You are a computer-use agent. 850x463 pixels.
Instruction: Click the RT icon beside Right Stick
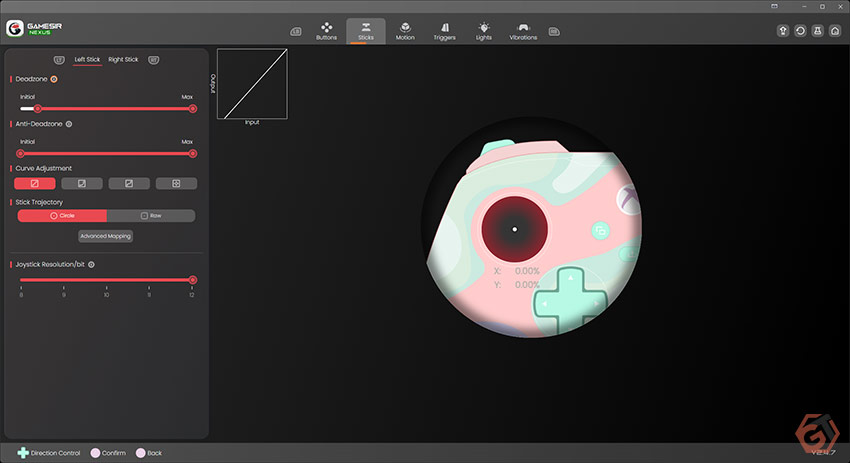tap(153, 60)
